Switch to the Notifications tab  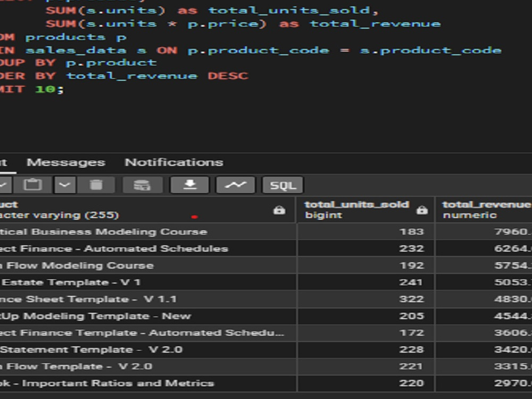(174, 162)
